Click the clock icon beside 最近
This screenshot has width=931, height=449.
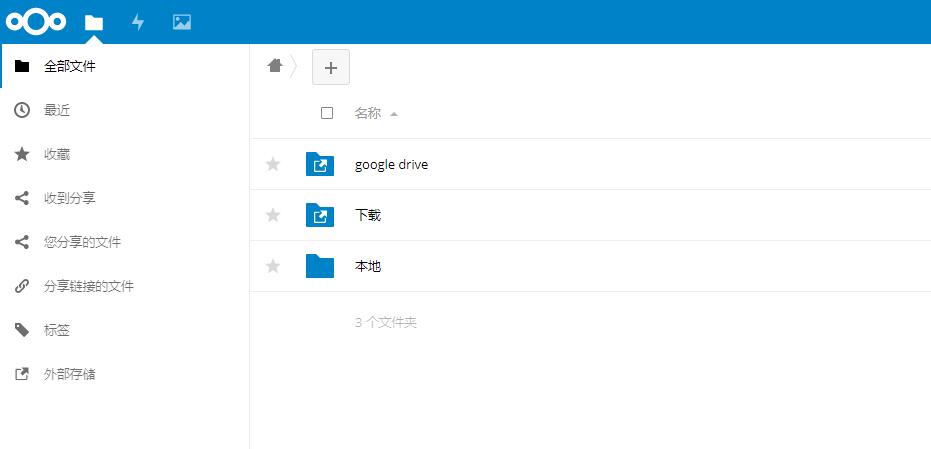[22, 110]
